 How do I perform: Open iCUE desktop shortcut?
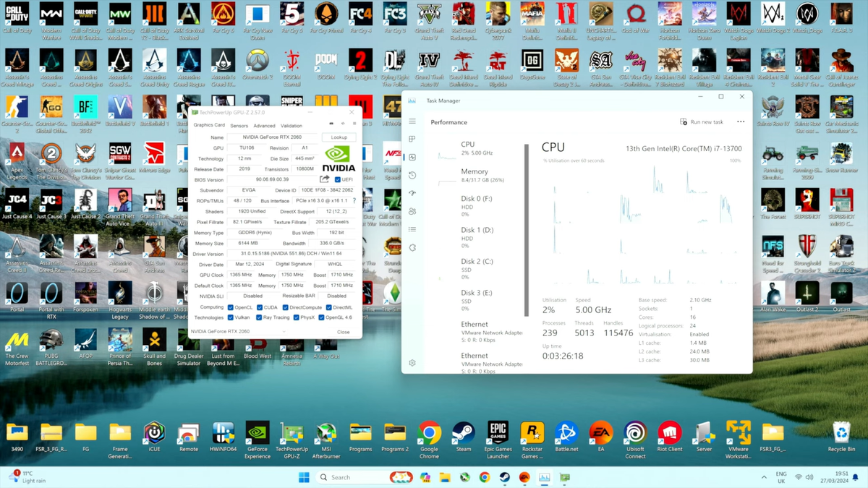(x=154, y=437)
